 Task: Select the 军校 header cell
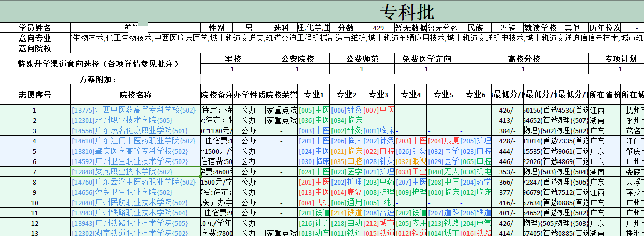[x=233, y=59]
